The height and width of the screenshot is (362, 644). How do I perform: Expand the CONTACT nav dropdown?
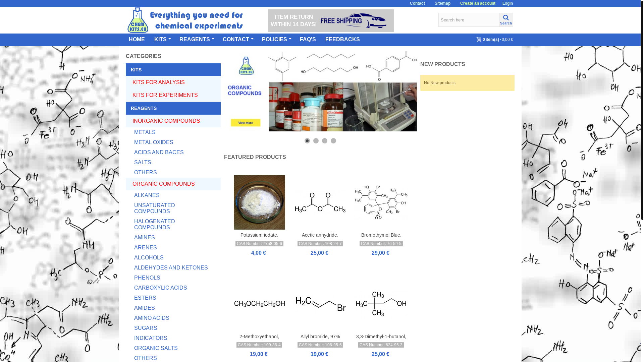tap(238, 40)
